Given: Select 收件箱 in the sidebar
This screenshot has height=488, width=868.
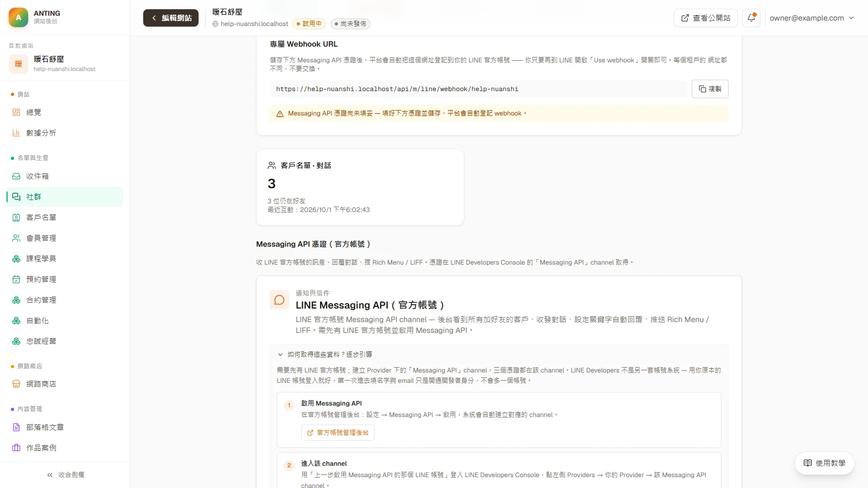Looking at the screenshot, I should [x=65, y=176].
